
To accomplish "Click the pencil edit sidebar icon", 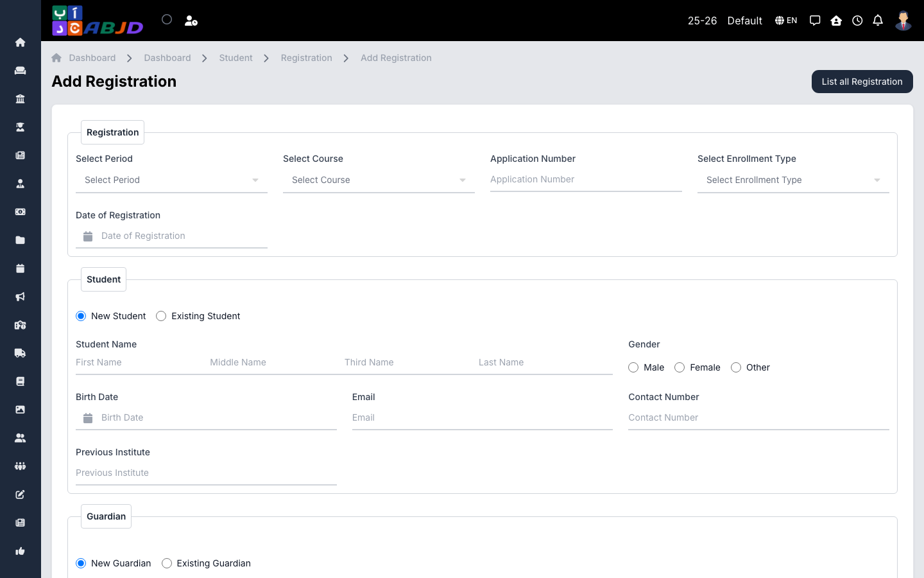I will (20, 495).
